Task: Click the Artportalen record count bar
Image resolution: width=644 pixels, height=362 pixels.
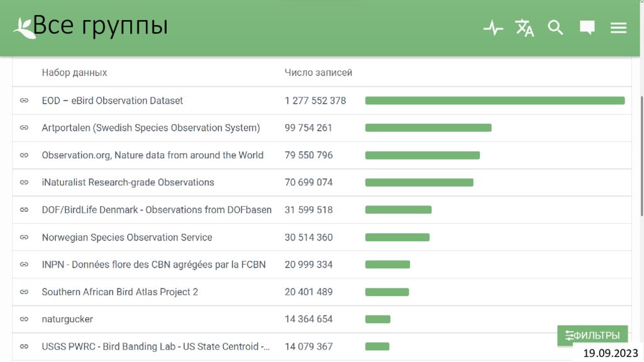Action: 428,128
